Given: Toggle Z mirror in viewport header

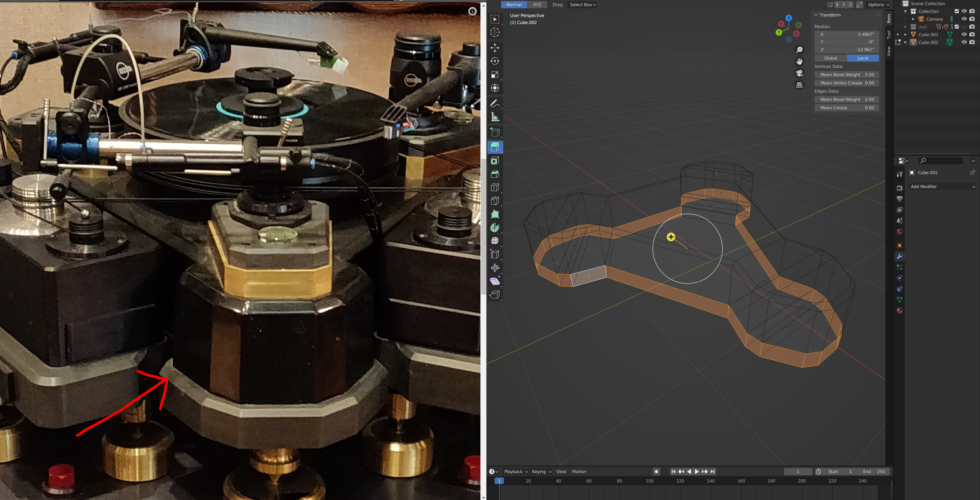Looking at the screenshot, I should (x=850, y=5).
